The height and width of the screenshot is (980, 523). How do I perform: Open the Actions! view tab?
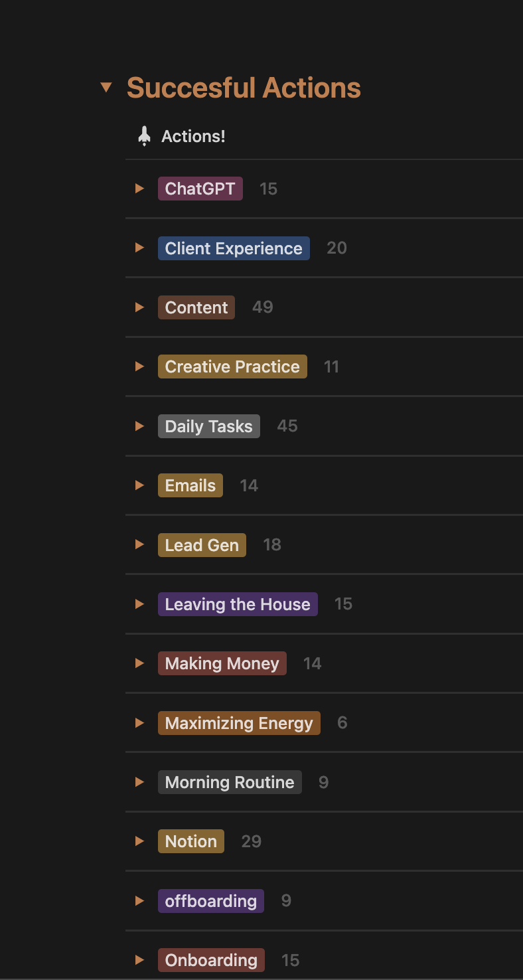(x=193, y=137)
